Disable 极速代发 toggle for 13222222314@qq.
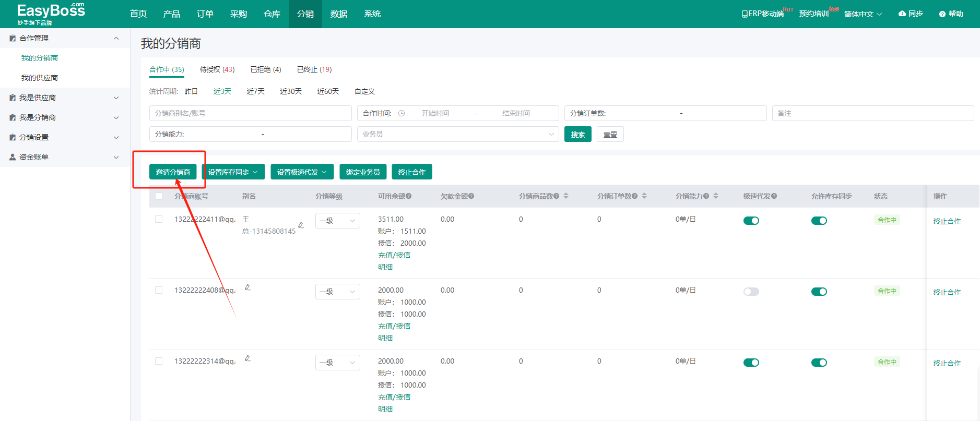980x421 pixels. 751,363
